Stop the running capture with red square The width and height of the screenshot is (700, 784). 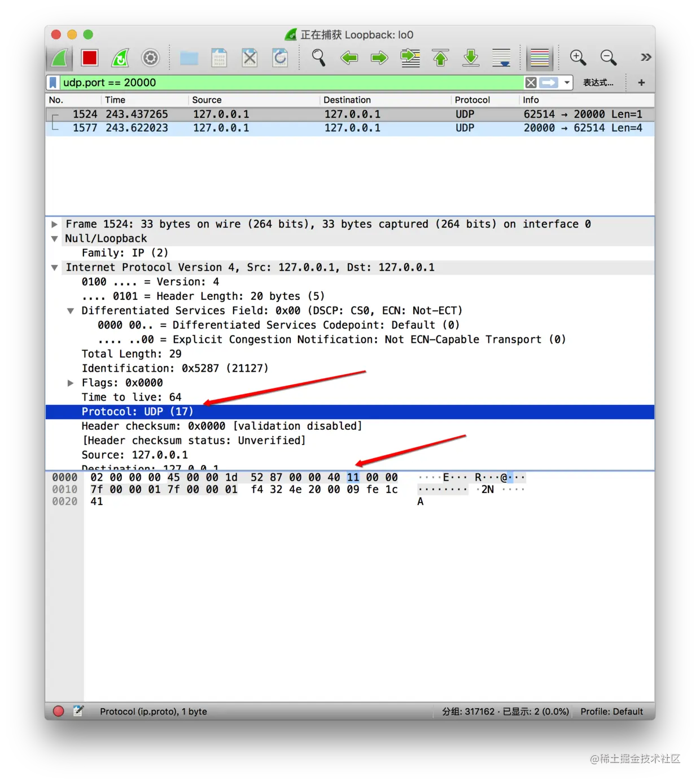(x=90, y=58)
